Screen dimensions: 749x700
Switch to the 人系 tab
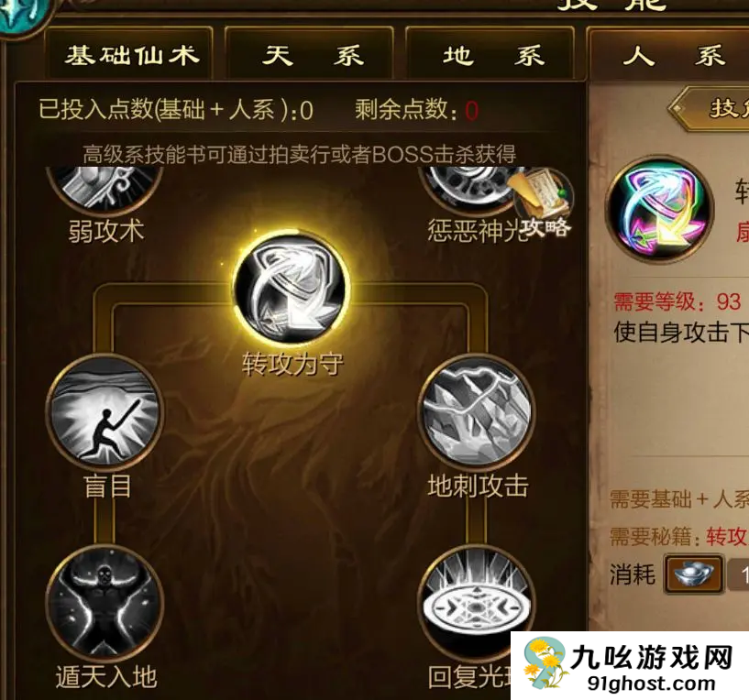[668, 55]
